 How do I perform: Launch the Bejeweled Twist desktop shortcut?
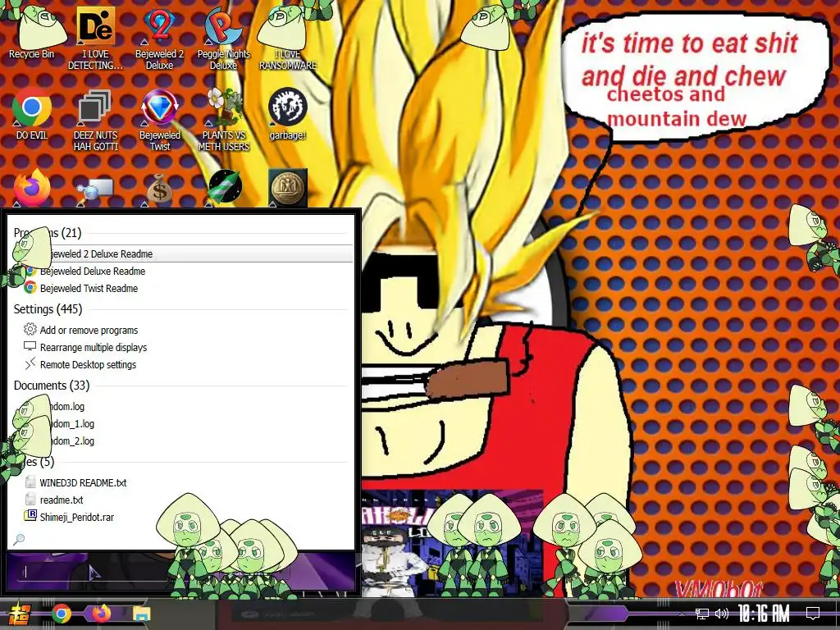[160, 120]
